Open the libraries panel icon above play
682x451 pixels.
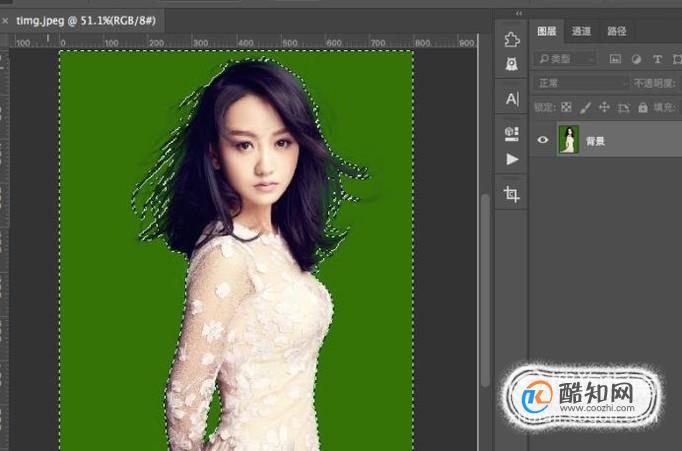tap(512, 134)
